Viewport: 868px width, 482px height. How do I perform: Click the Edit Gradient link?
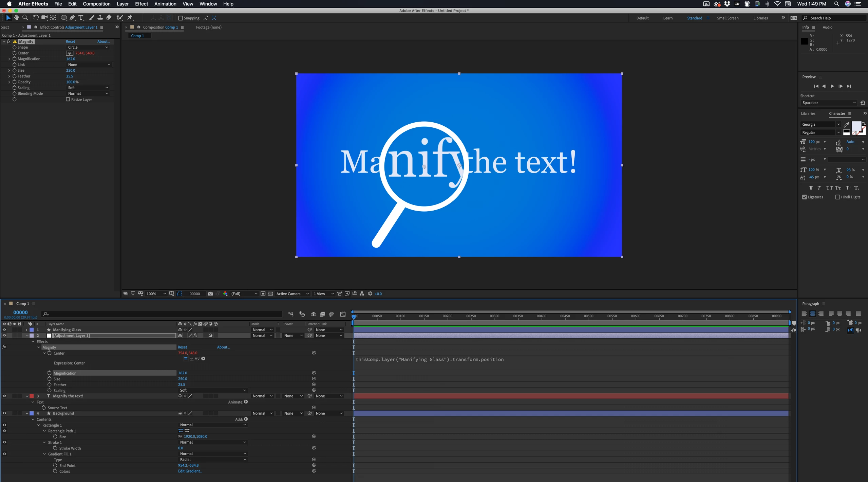click(x=190, y=471)
